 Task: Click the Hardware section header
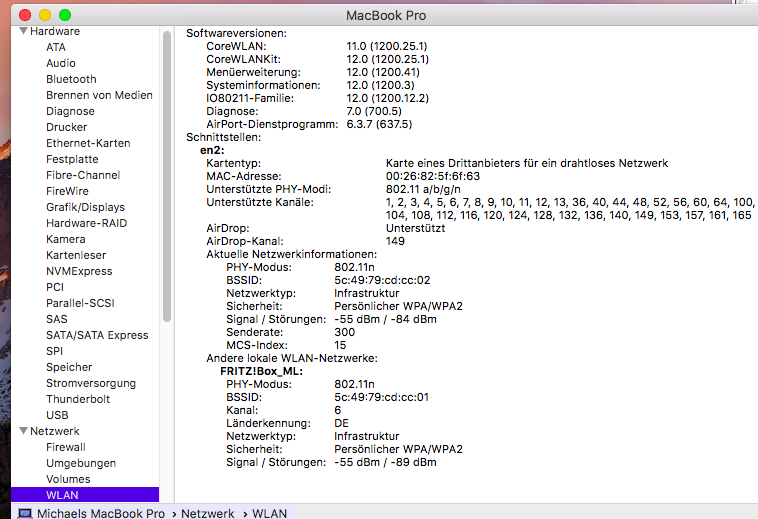55,31
